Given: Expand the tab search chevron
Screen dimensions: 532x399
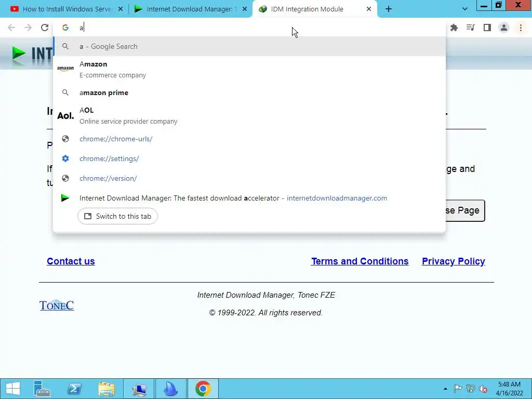Looking at the screenshot, I should pyautogui.click(x=465, y=9).
